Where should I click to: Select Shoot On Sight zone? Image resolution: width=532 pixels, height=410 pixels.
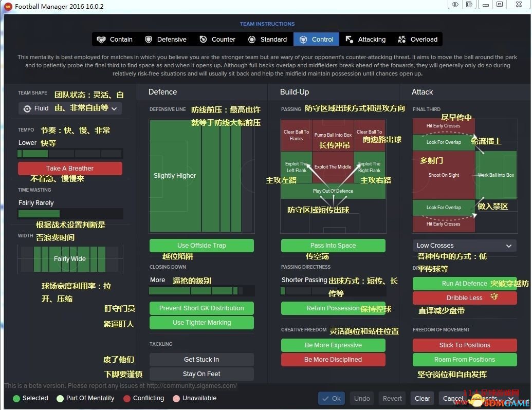[x=444, y=175]
